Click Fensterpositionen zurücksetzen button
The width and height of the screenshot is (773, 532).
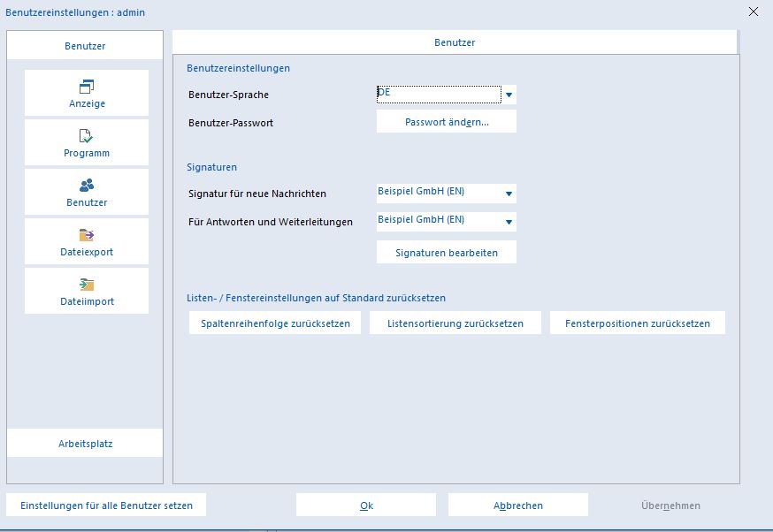click(638, 323)
